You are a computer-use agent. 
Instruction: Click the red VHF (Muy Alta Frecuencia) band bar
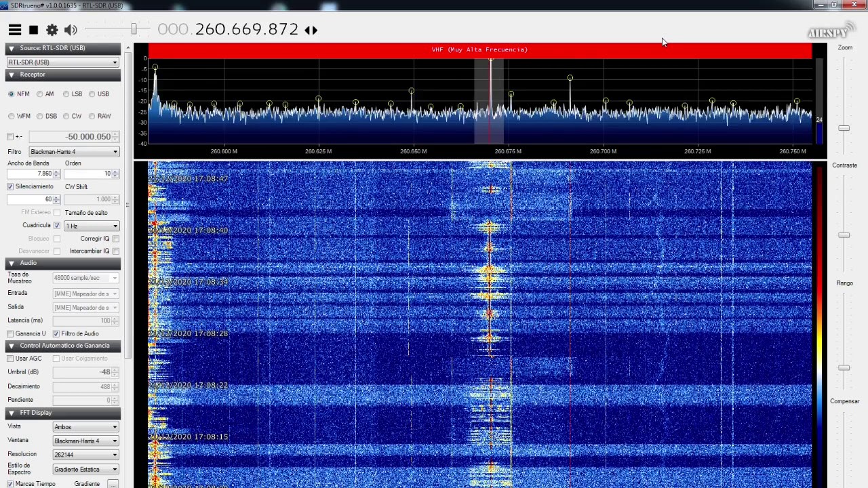[x=479, y=49]
